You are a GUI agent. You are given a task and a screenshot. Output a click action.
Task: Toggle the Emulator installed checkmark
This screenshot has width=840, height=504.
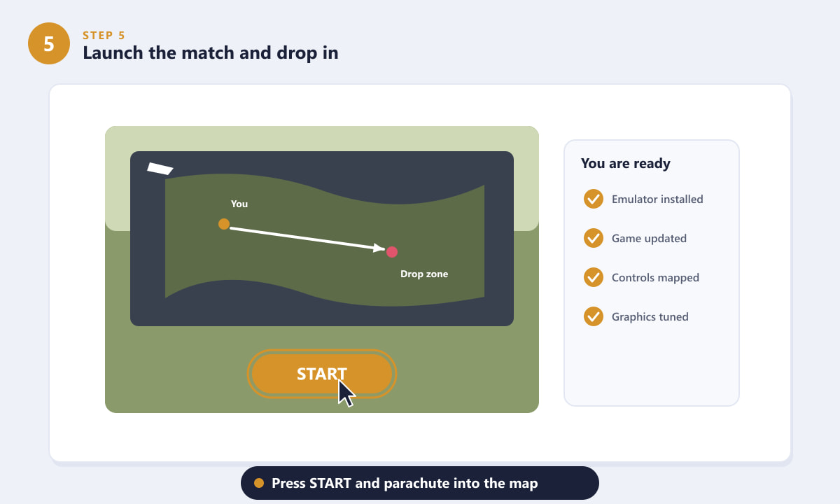point(594,199)
